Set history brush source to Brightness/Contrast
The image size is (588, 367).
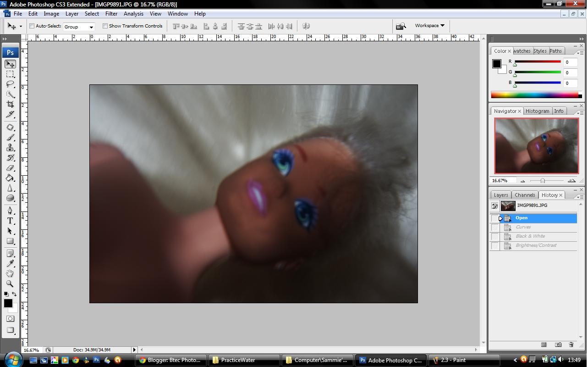point(495,245)
